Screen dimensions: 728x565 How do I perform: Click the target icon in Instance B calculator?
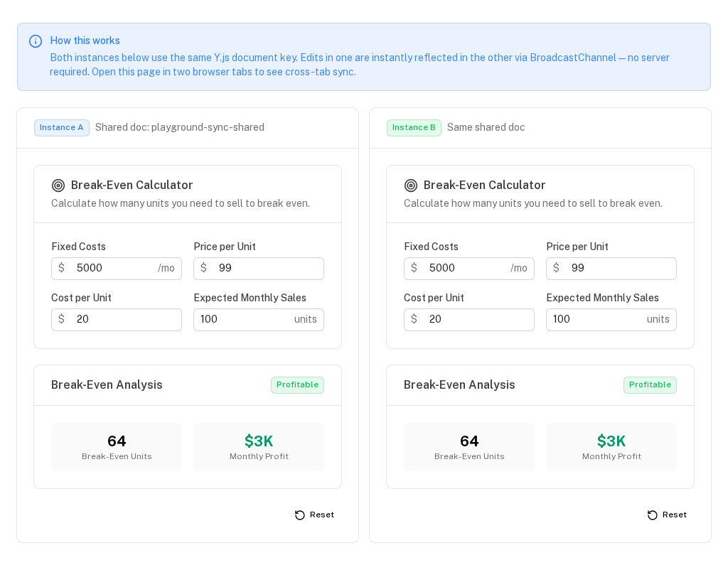coord(411,185)
